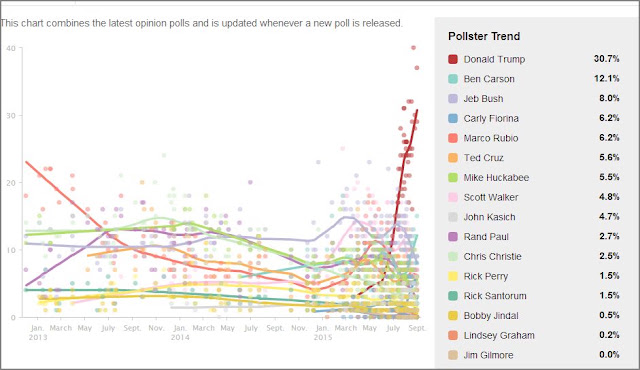Click Carly Fiorina's blue legend swatch
This screenshot has width=640, height=370.
point(453,118)
